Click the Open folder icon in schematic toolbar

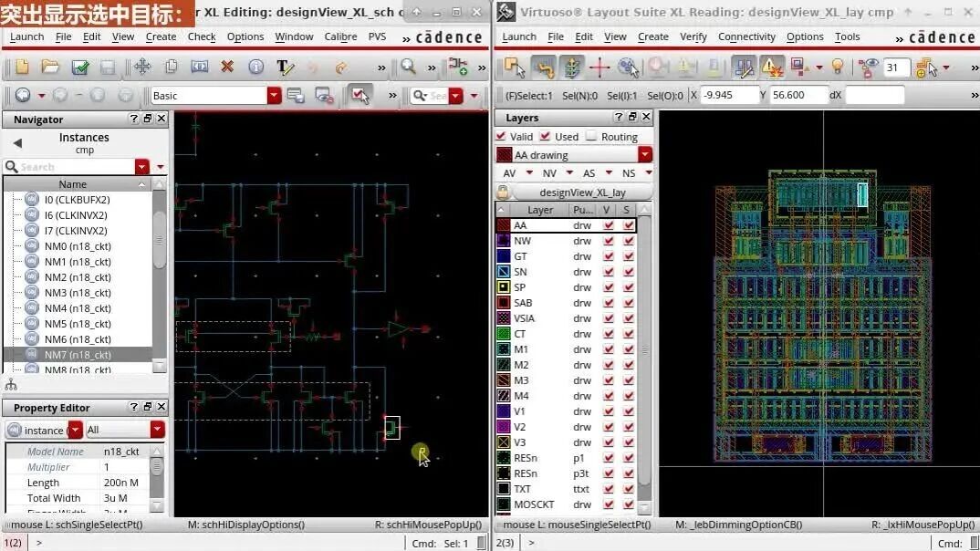click(x=50, y=67)
